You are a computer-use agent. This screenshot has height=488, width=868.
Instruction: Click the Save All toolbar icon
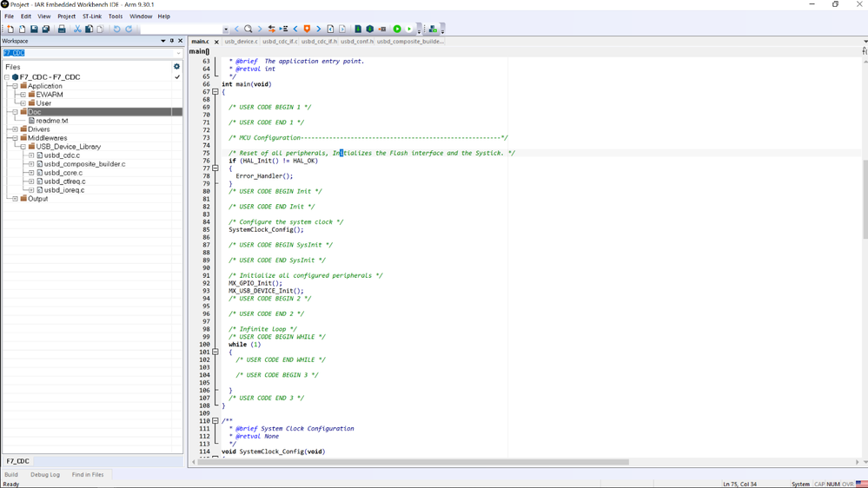pos(46,29)
